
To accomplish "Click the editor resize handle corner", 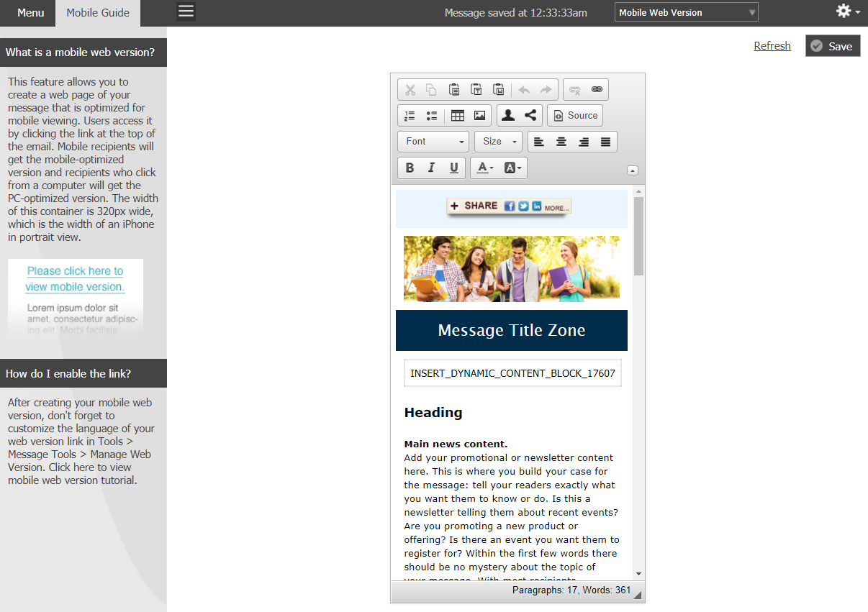I will pos(638,594).
